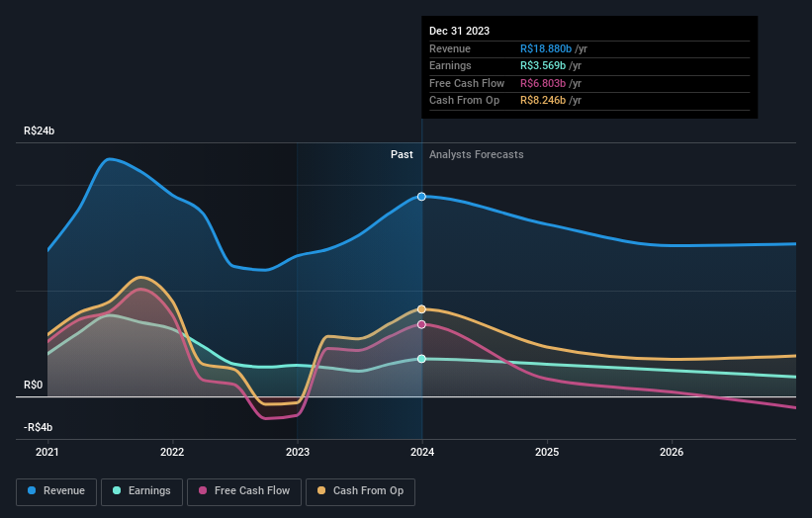Click the Analysts Forecasts label
Viewport: 812px width, 518px height.
477,155
